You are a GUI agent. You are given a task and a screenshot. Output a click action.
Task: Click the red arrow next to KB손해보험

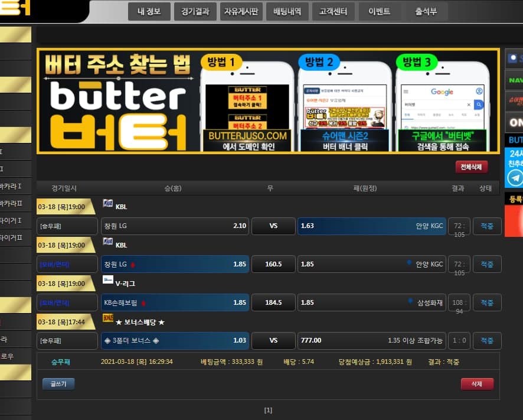click(143, 303)
